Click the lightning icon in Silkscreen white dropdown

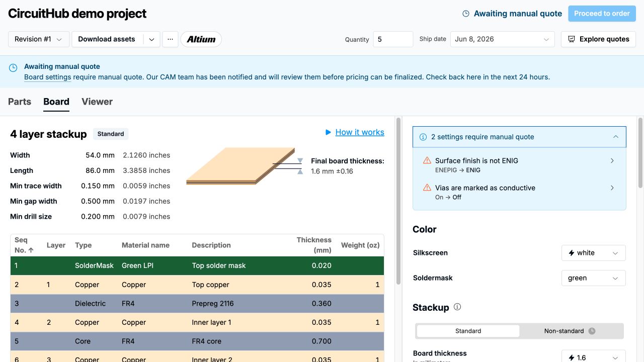(x=572, y=253)
